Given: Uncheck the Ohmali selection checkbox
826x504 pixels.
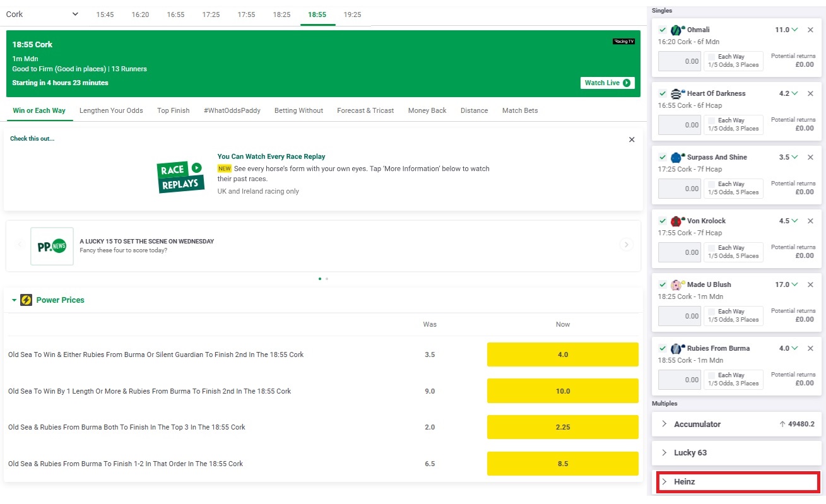Looking at the screenshot, I should tap(663, 30).
